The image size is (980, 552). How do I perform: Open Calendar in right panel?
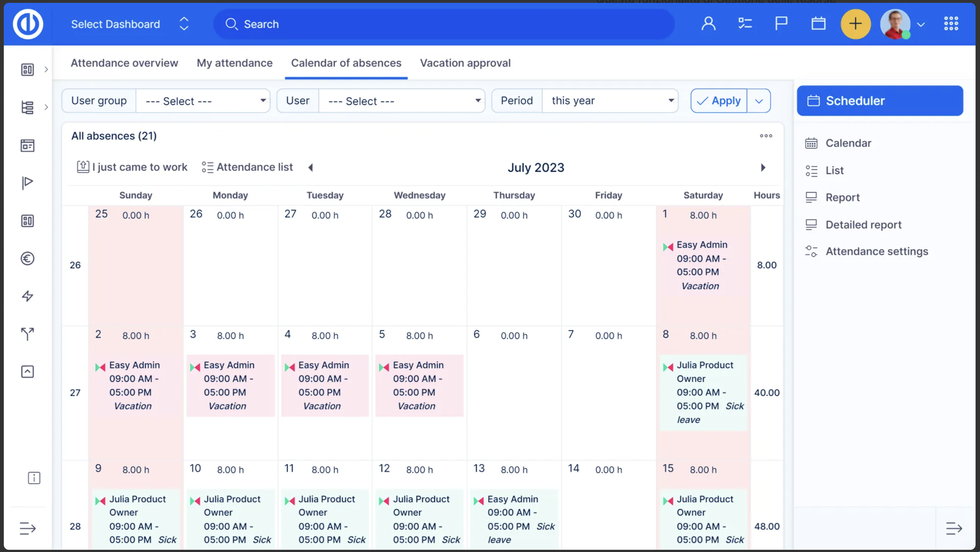[838, 143]
